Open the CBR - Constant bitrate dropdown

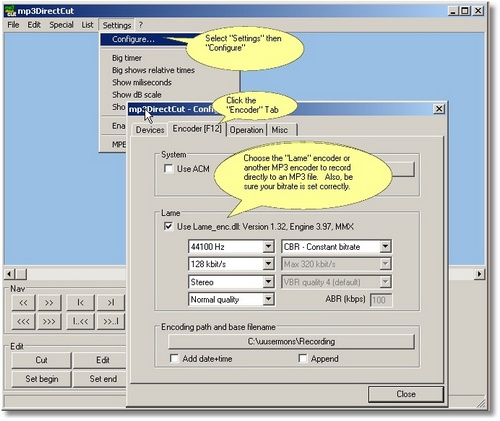385,247
